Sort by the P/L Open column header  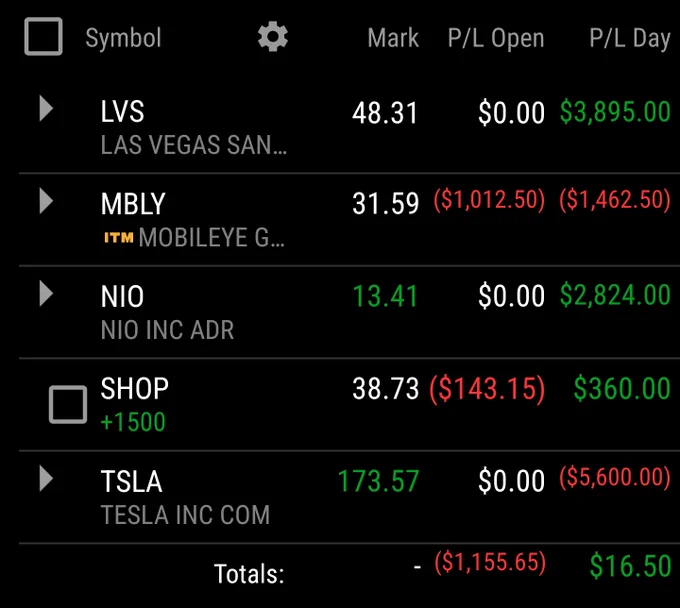pos(496,38)
